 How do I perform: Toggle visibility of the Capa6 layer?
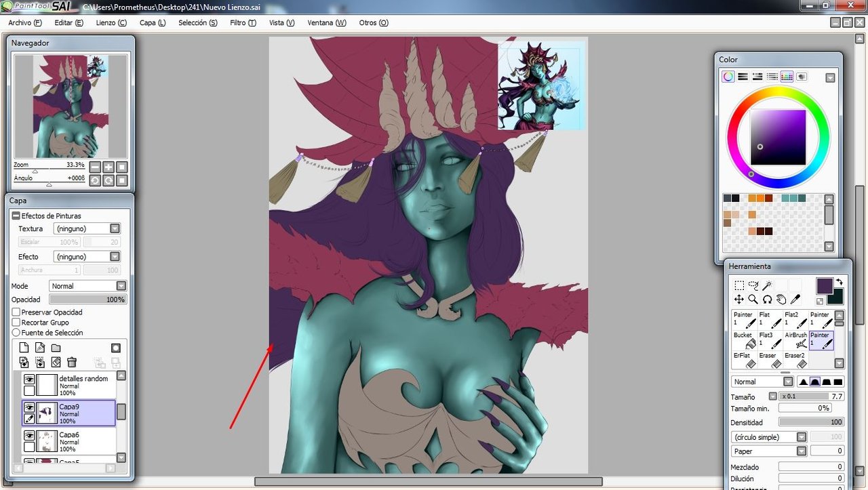[29, 435]
